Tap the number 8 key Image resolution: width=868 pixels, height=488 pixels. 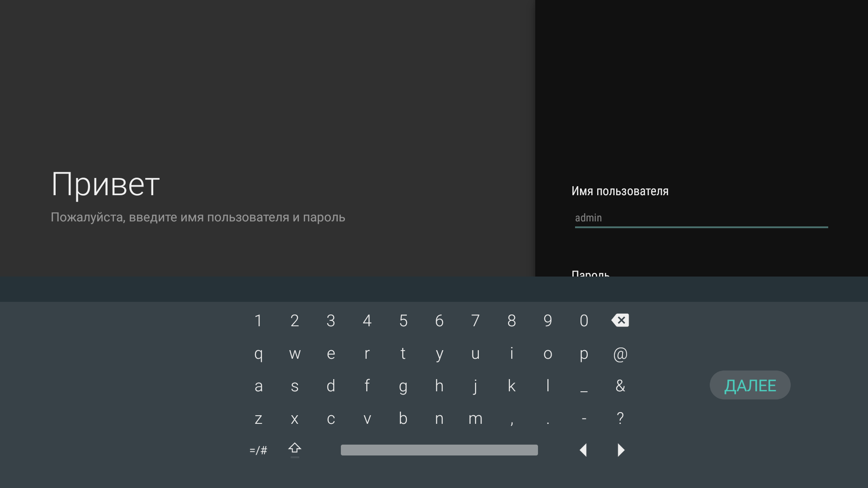click(x=512, y=321)
